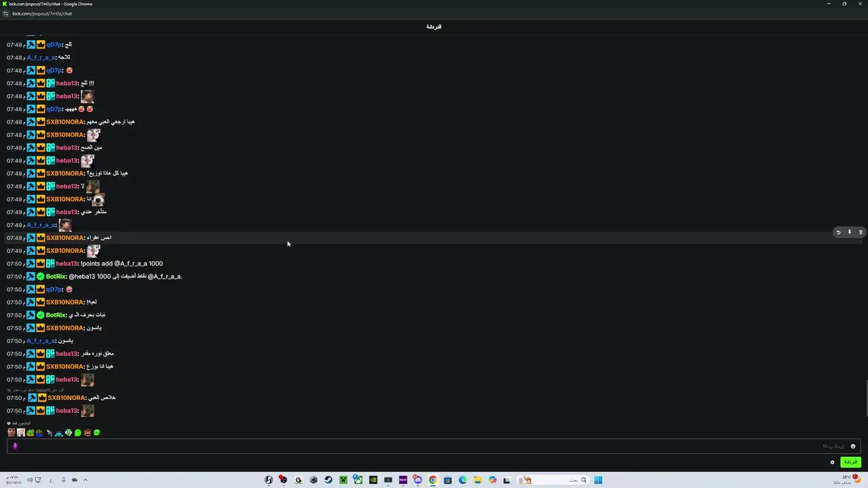Open Microsoft Edge from the taskbar
Viewport: 868px width, 488px height.
462,480
